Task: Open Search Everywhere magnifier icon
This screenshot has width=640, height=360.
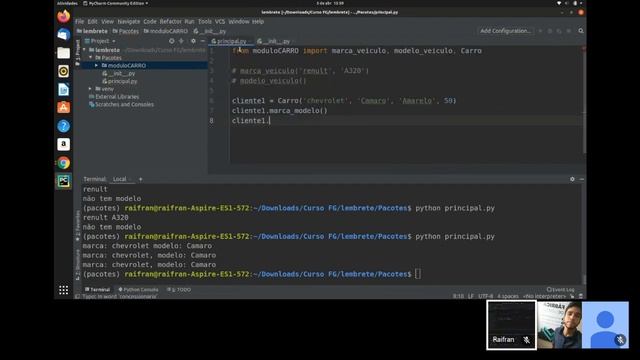Action: pos(581,31)
